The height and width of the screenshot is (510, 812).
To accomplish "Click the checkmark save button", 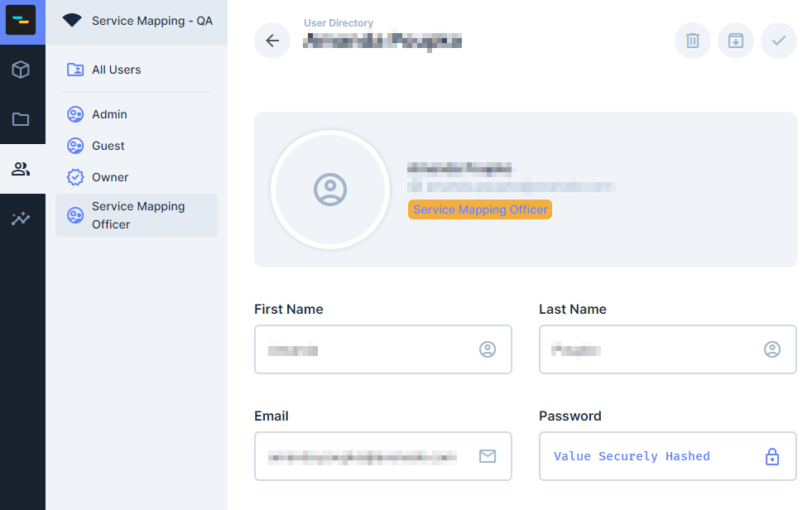I will point(779,41).
